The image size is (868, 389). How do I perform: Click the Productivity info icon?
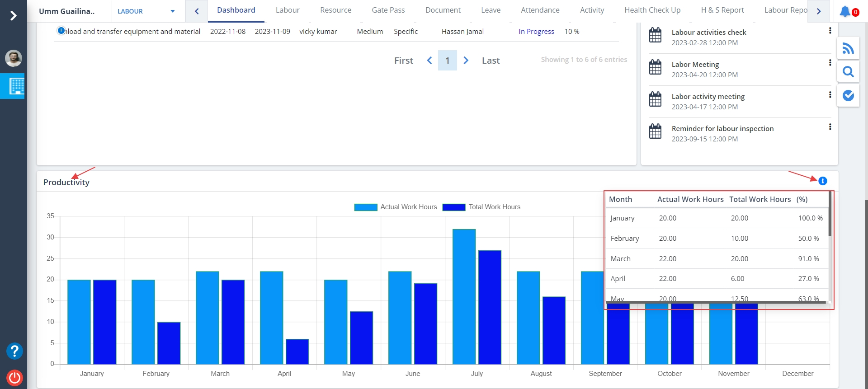coord(822,181)
